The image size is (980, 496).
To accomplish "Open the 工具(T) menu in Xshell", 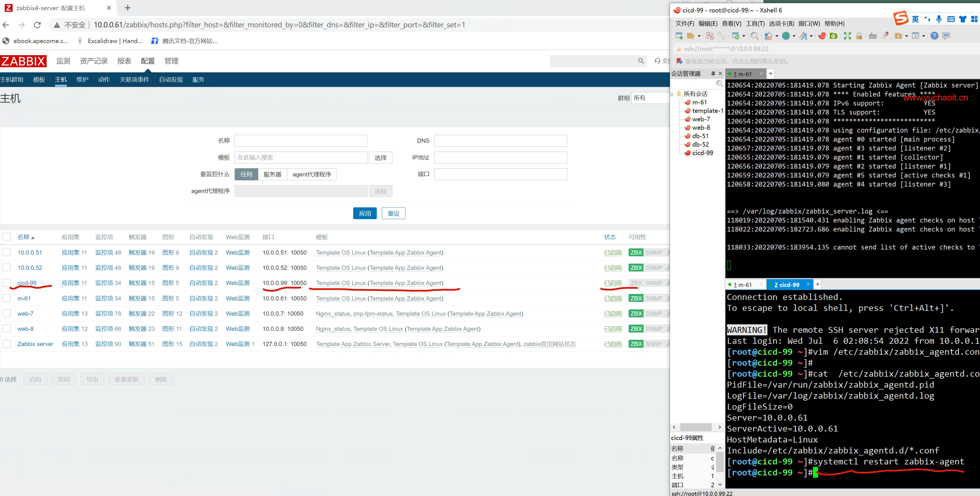I will point(755,24).
